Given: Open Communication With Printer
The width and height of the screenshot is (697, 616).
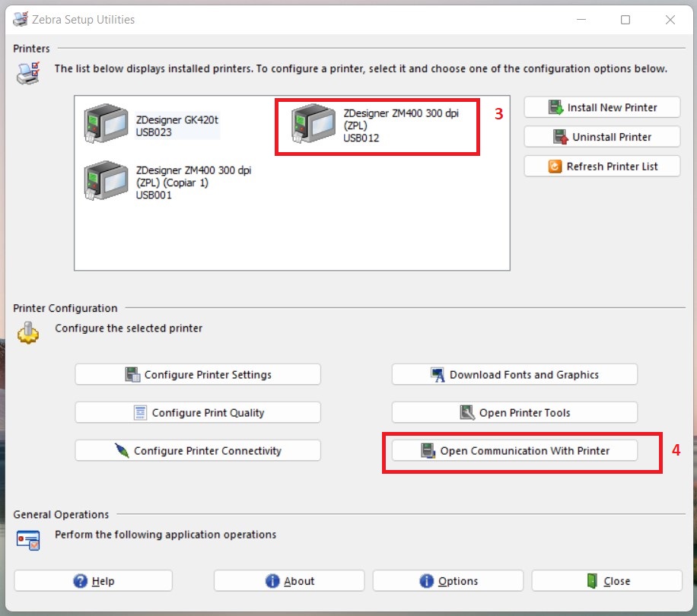Looking at the screenshot, I should click(x=514, y=451).
